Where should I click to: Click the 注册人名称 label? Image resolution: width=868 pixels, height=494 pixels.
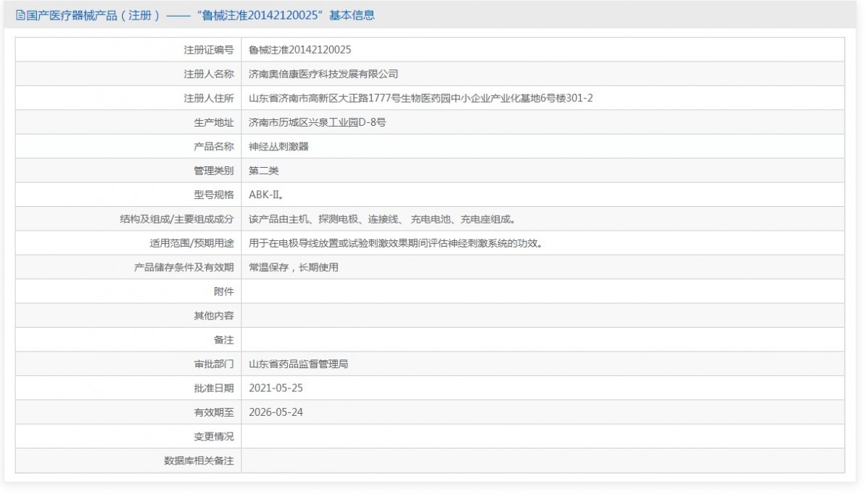pos(209,74)
